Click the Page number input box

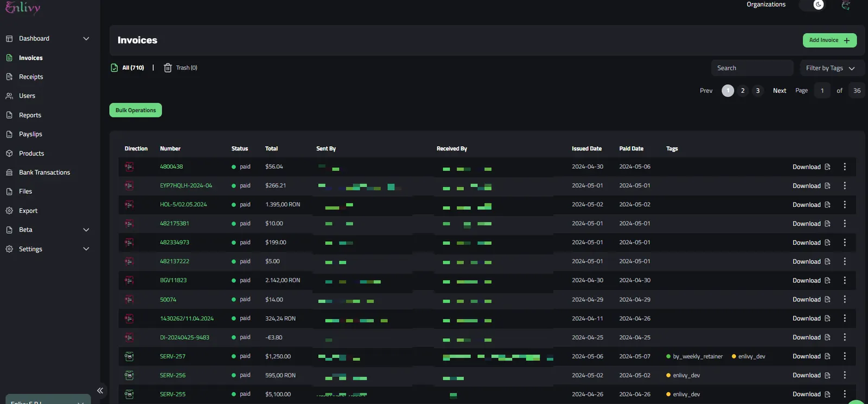click(822, 91)
